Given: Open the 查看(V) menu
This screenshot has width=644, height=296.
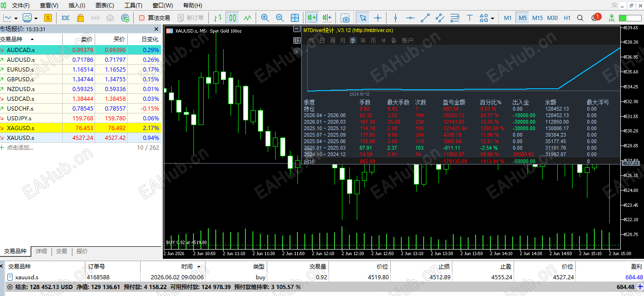Looking at the screenshot, I should [49, 6].
